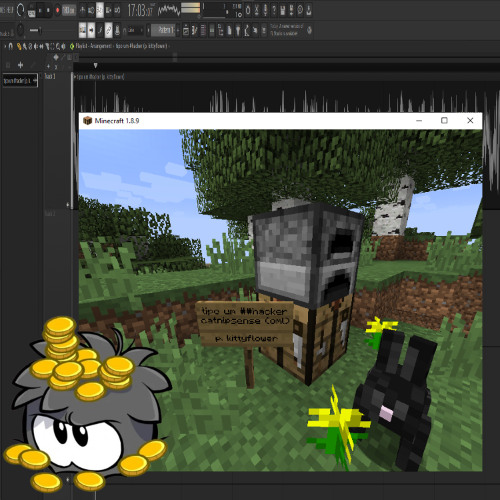Click the Track 1 label
This screenshot has width=500, height=500.
[x=50, y=76]
